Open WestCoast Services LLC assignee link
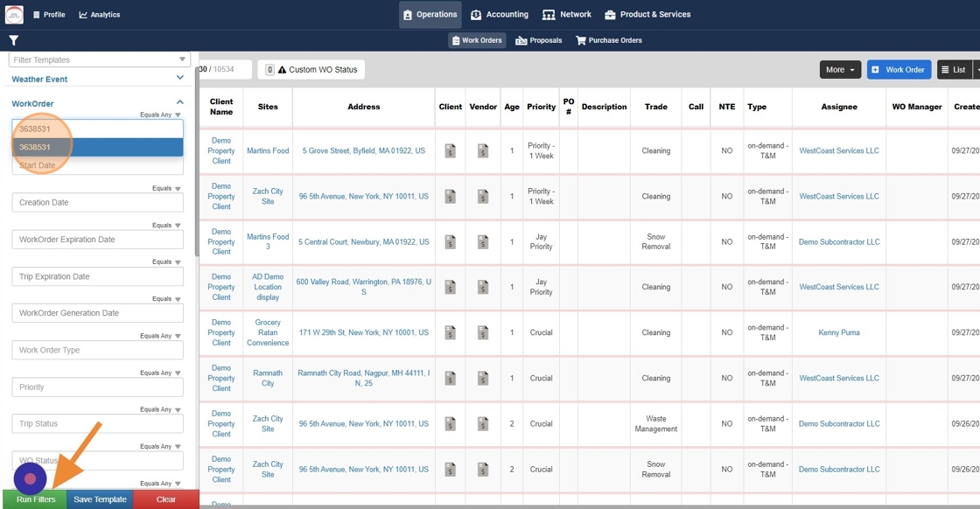980x509 pixels. 838,151
